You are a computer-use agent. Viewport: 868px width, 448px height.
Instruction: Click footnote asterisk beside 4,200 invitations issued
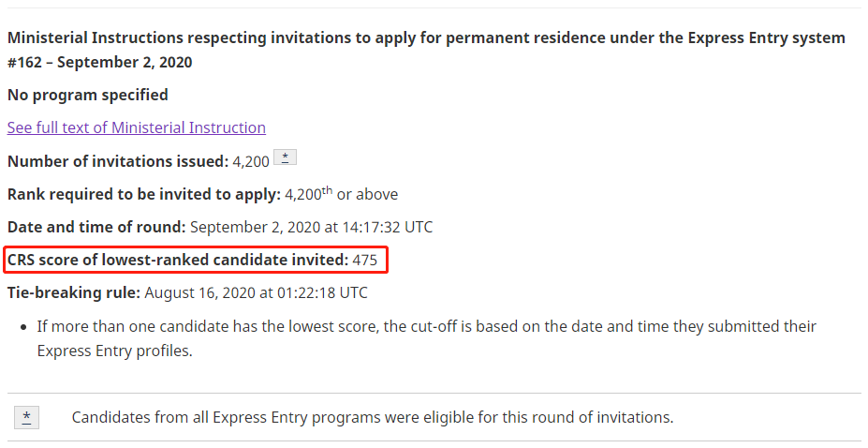click(285, 157)
